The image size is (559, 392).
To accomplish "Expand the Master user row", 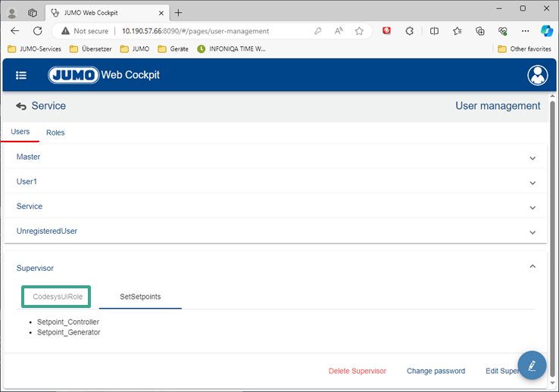I will click(532, 158).
